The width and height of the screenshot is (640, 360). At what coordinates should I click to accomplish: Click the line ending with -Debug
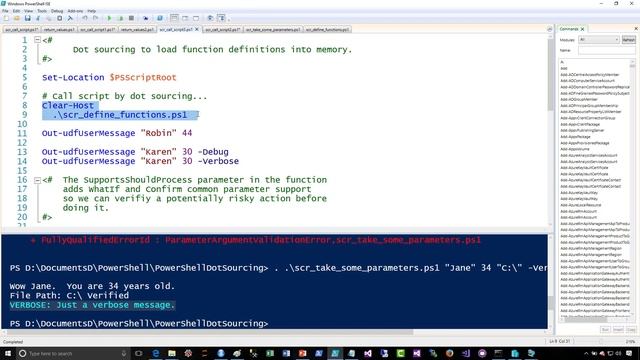[135, 152]
